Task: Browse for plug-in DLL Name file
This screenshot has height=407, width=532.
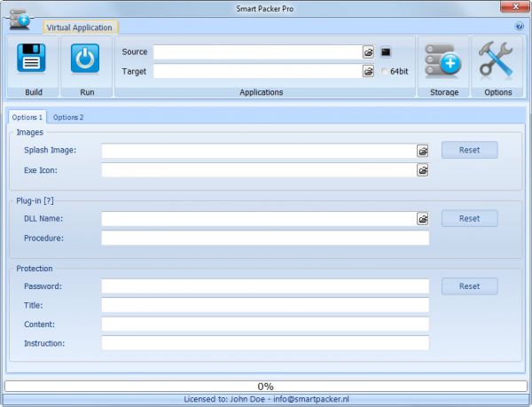Action: 422,219
